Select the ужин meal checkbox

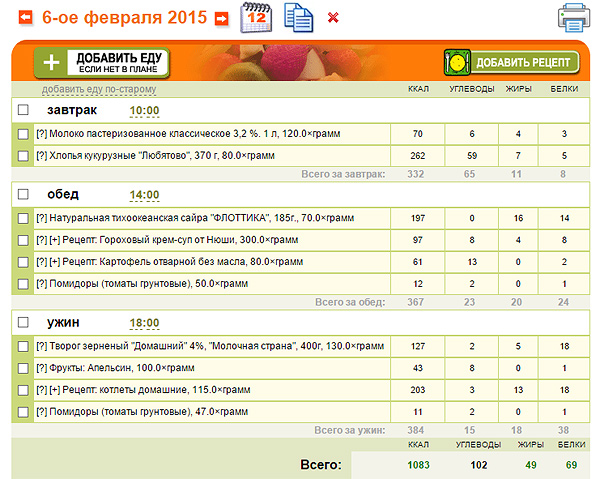tap(24, 323)
